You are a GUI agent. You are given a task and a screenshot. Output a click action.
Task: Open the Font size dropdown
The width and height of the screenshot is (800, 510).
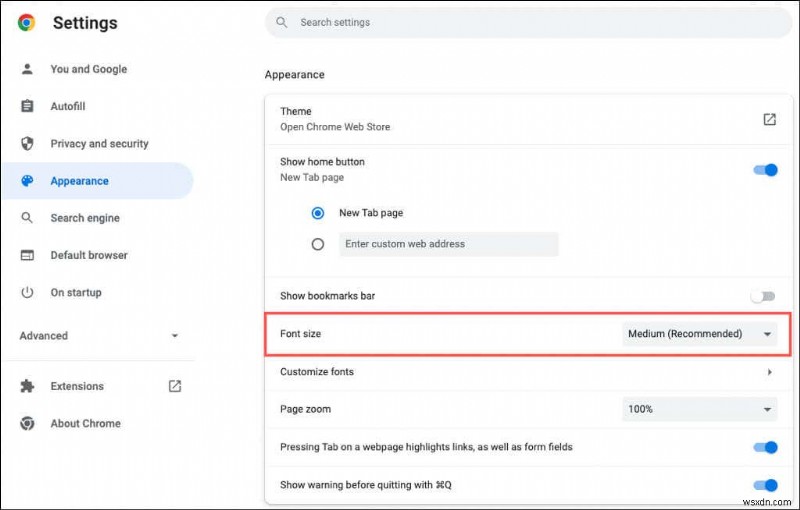(699, 334)
